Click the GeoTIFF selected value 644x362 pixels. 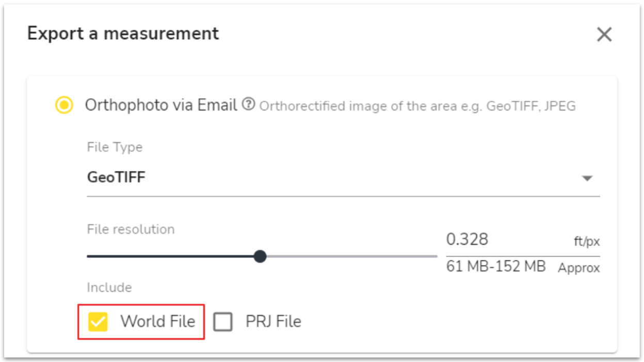[116, 177]
